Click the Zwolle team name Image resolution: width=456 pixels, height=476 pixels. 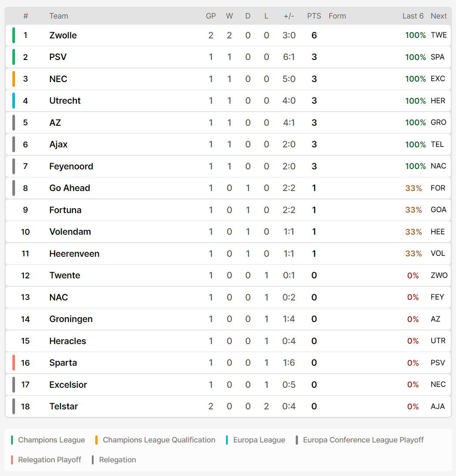tap(63, 35)
